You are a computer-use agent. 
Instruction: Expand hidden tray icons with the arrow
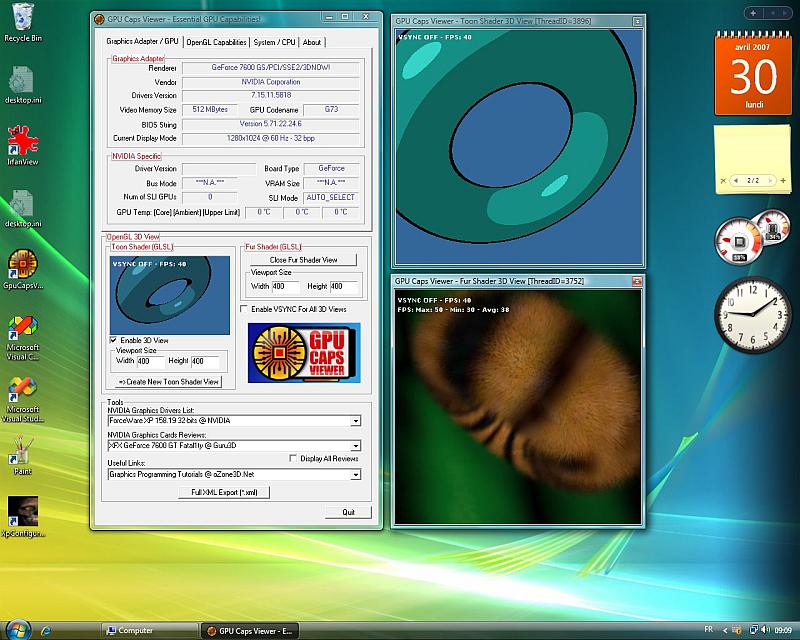(x=725, y=630)
